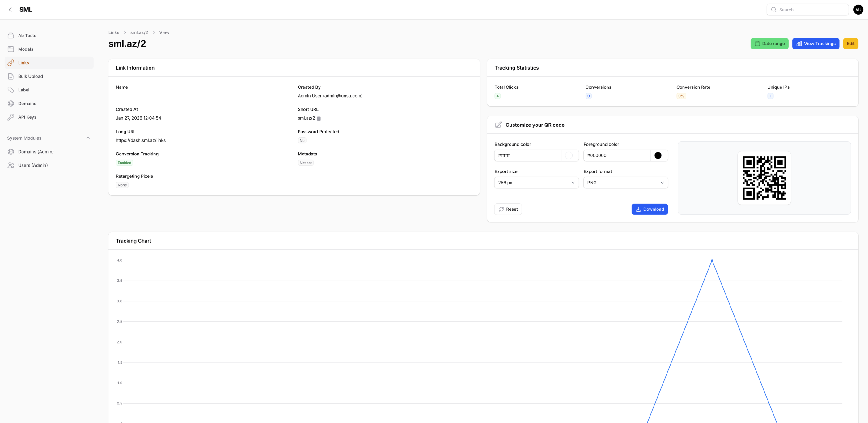Click the Users (Admin) people icon
This screenshot has height=423, width=868.
coord(11,165)
